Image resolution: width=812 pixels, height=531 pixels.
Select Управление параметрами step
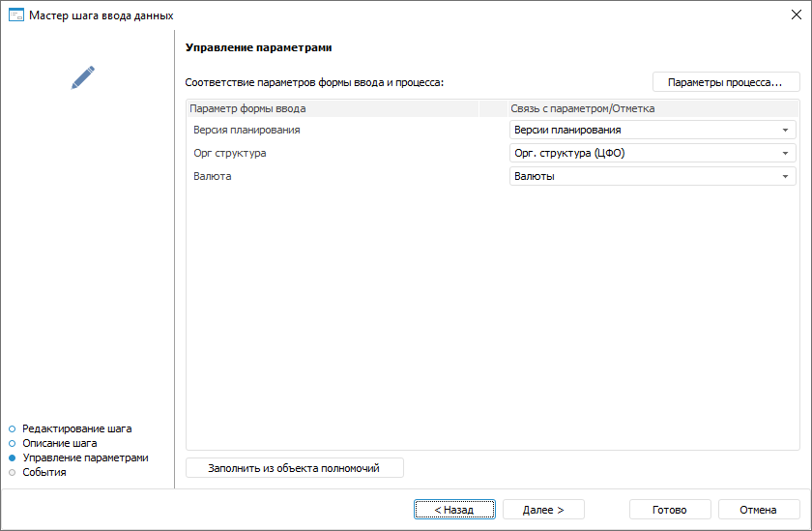pos(85,457)
